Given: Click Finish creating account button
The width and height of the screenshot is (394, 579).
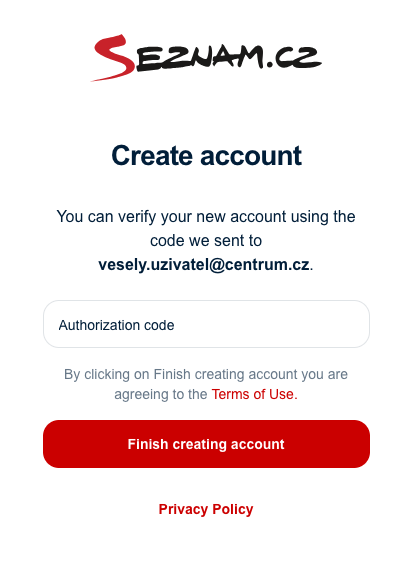Looking at the screenshot, I should click(x=206, y=444).
